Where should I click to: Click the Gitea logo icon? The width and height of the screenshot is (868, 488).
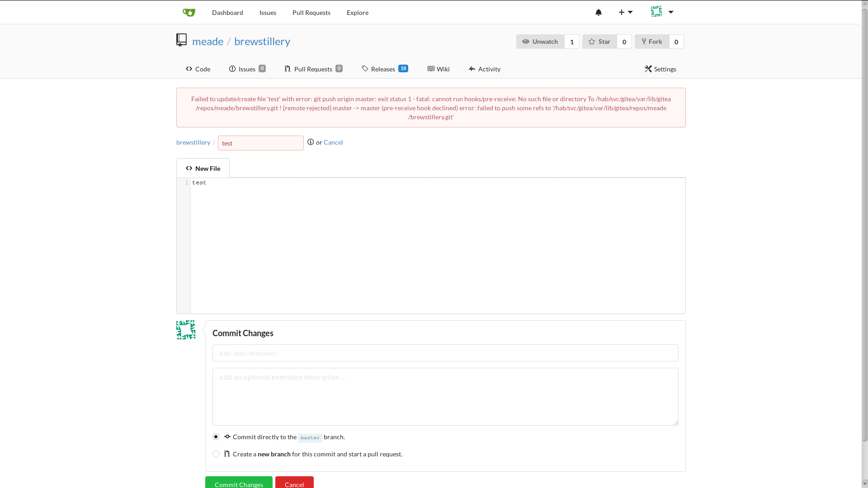(189, 12)
